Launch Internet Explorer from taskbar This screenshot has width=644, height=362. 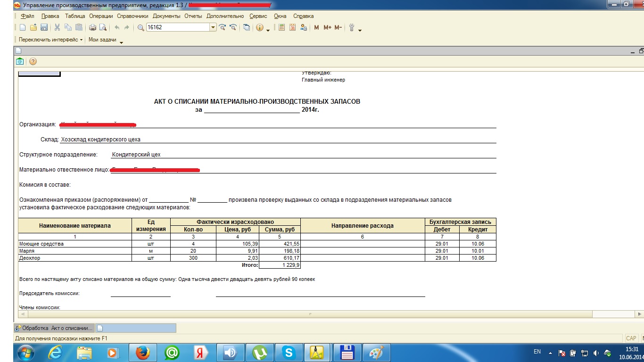[55, 353]
